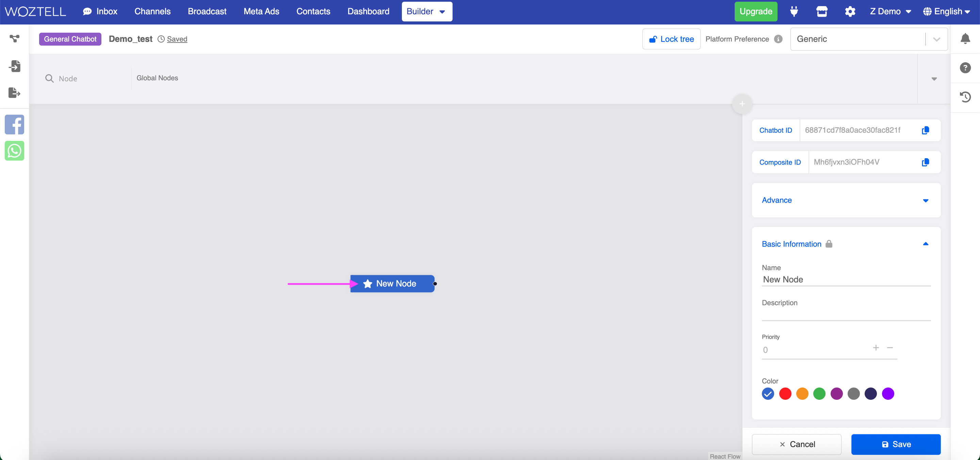Screen dimensions: 980x460
Task: Click the Lock tree button
Action: pos(671,39)
